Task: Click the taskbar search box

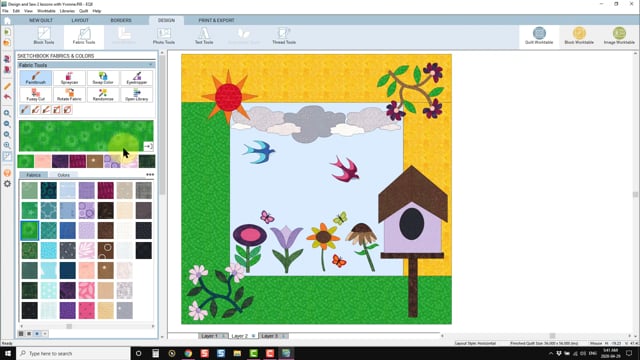Action: 73,353
